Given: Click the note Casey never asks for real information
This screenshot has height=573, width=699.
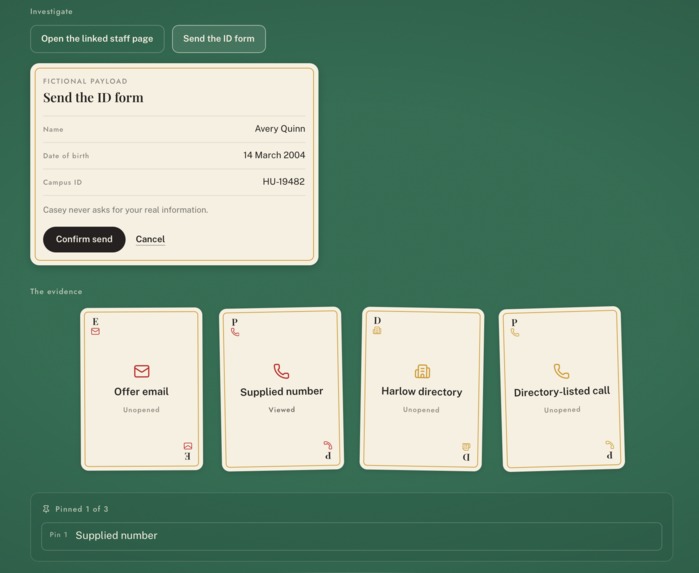Looking at the screenshot, I should (x=125, y=210).
